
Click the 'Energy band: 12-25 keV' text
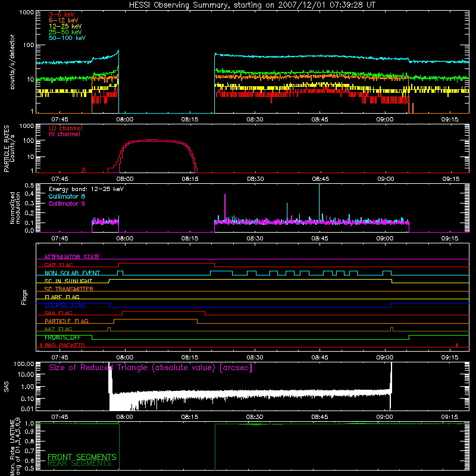(x=86, y=189)
